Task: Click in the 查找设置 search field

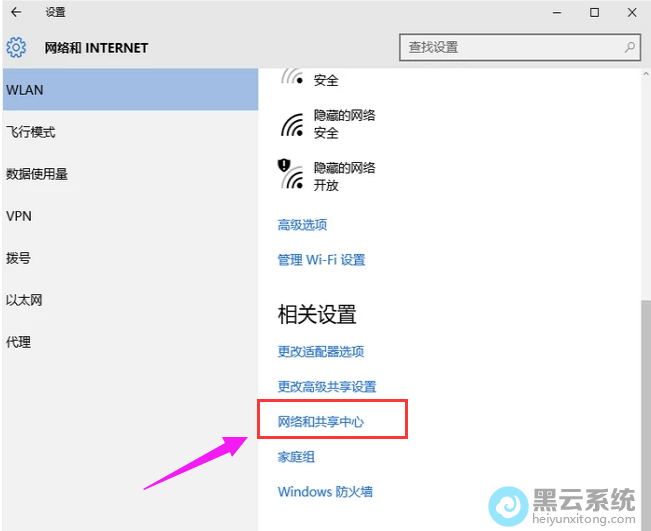Action: click(x=510, y=47)
